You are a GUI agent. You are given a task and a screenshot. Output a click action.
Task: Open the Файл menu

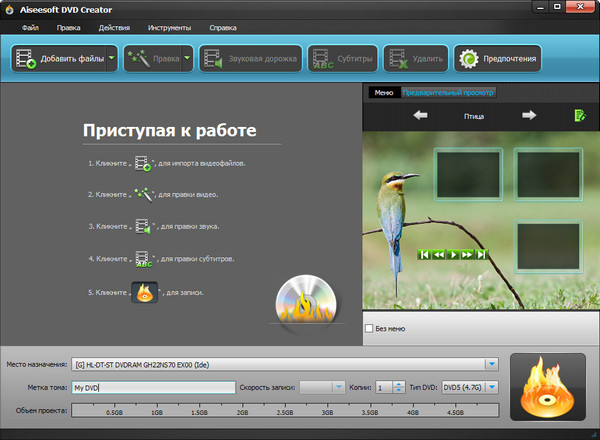[x=30, y=27]
